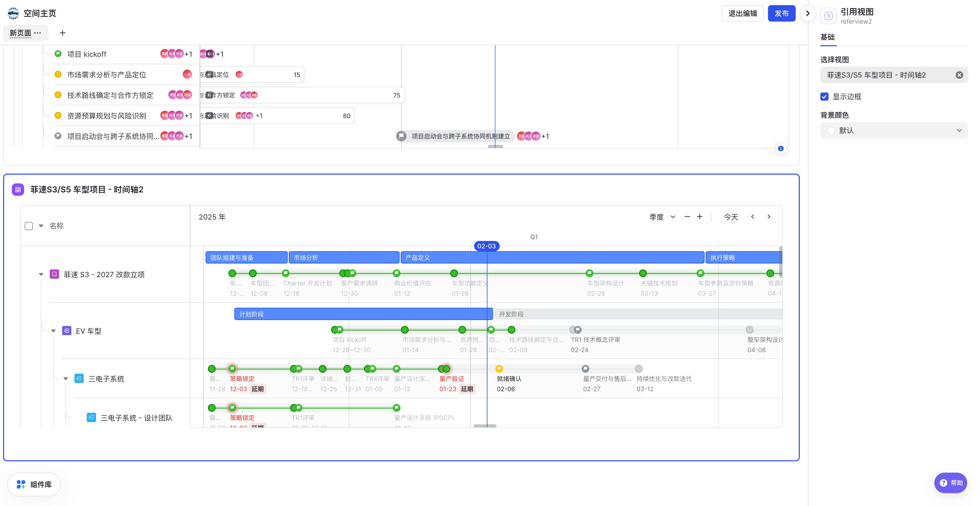This screenshot has height=506, width=980.
Task: Click the upper gantt horizontal scrollbar thumb
Action: click(x=495, y=147)
